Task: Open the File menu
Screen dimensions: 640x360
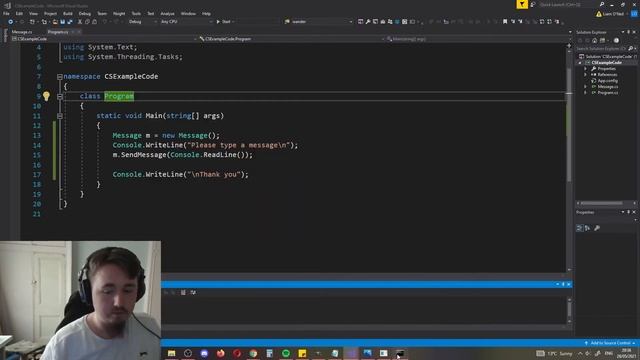Action: tap(6, 14)
